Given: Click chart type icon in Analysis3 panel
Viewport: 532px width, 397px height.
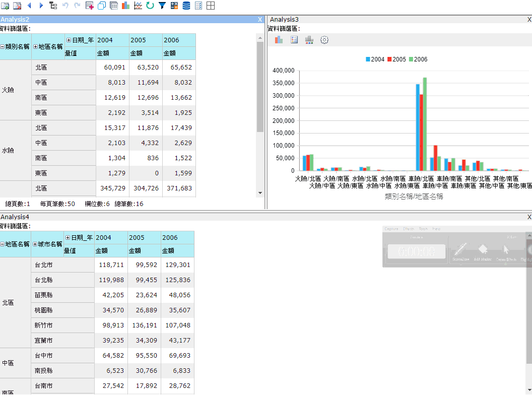Looking at the screenshot, I should [279, 40].
